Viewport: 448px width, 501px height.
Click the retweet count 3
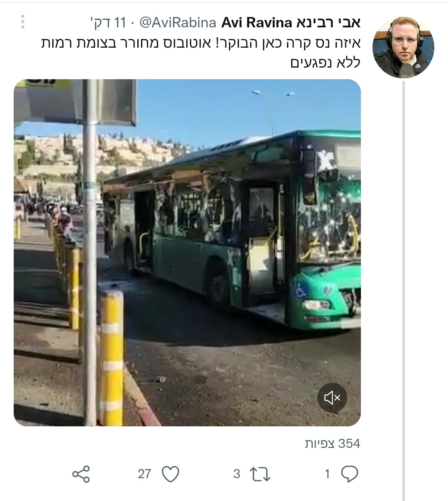point(237,474)
